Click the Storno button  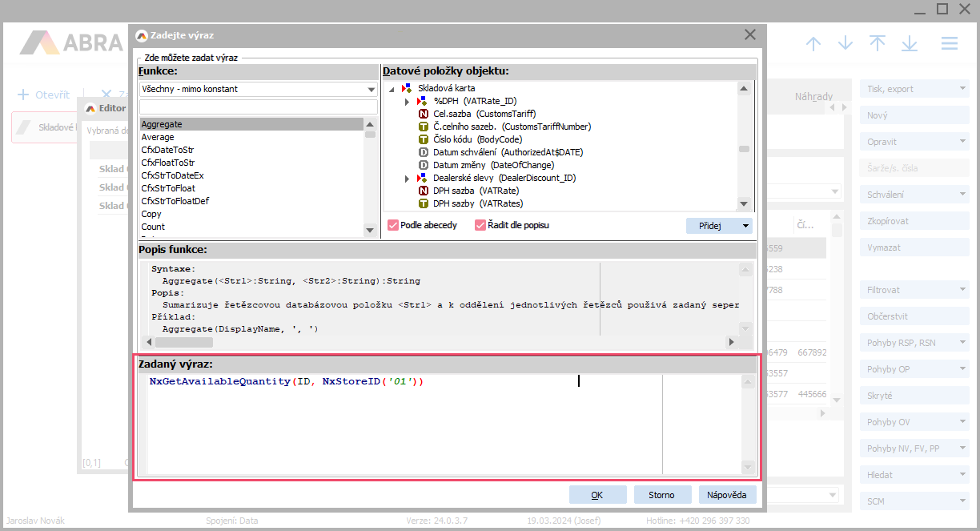point(661,495)
